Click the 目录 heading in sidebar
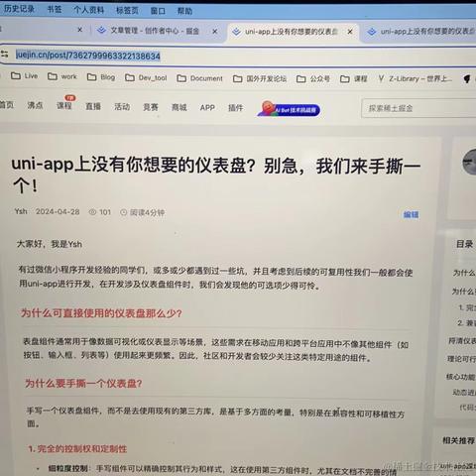This screenshot has width=476, height=476. click(x=464, y=244)
